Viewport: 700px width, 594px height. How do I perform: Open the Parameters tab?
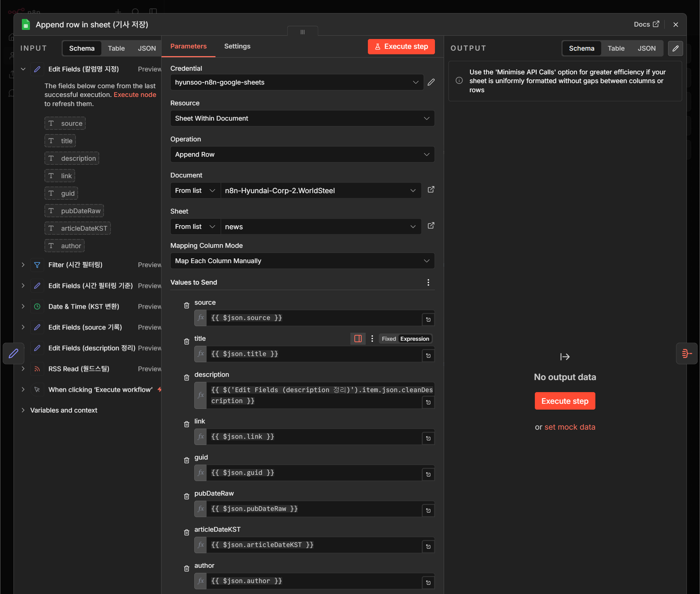click(x=188, y=46)
